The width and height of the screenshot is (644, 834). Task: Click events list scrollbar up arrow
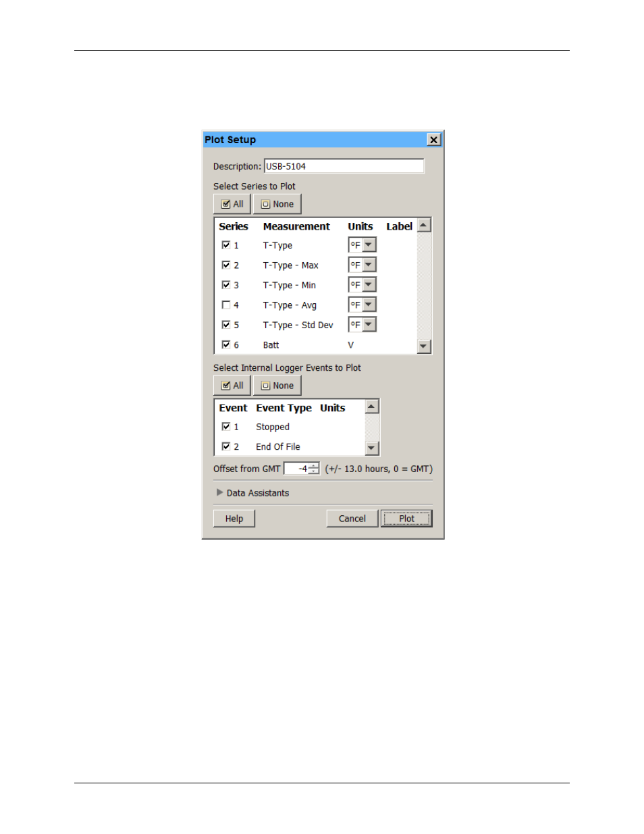371,407
